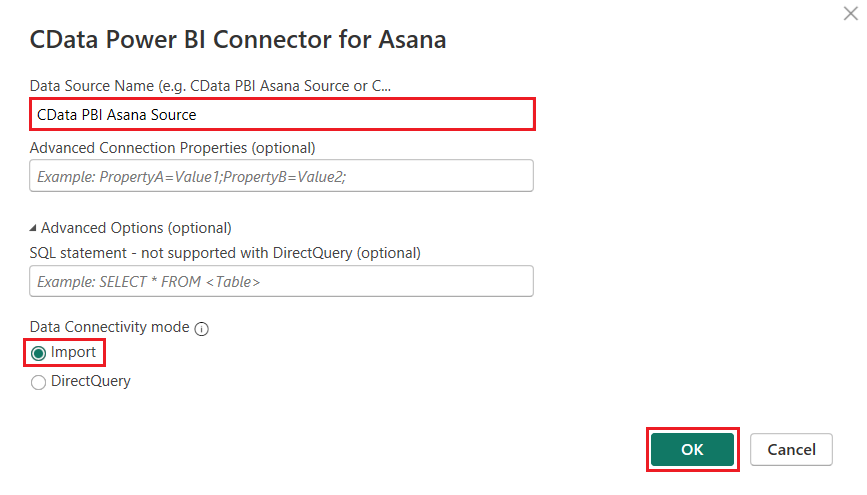This screenshot has height=495, width=867.
Task: Close the Asana connector dialog with the X
Action: tap(850, 15)
